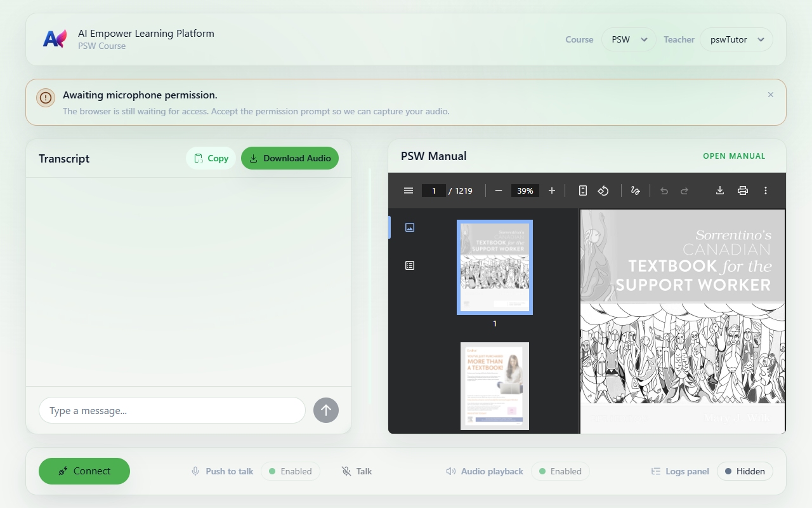Click the Type a message input field

(x=172, y=410)
